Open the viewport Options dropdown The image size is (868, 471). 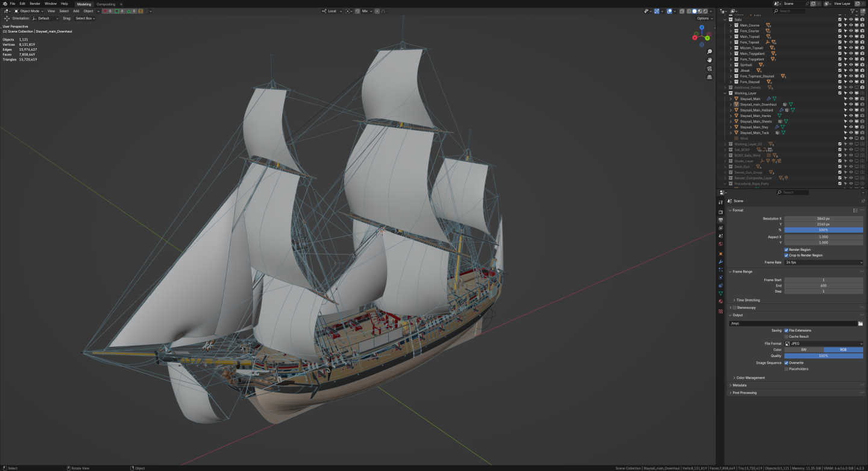pos(704,18)
